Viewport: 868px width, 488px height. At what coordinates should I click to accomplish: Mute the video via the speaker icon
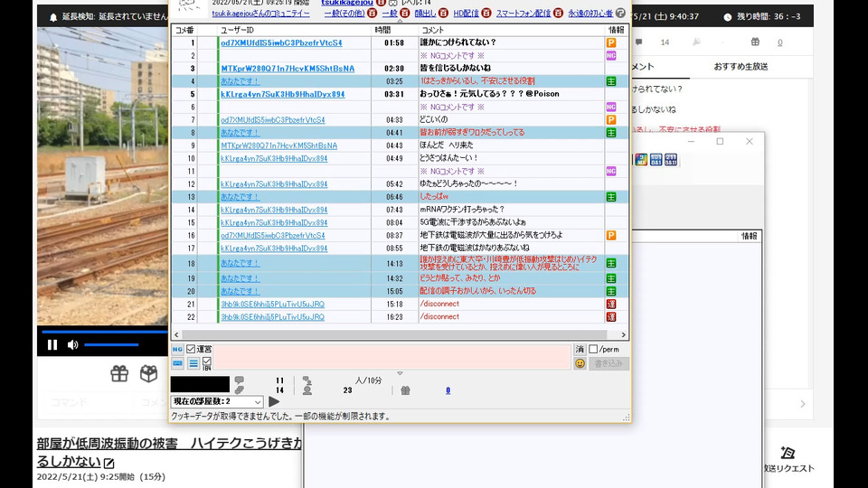coord(72,344)
